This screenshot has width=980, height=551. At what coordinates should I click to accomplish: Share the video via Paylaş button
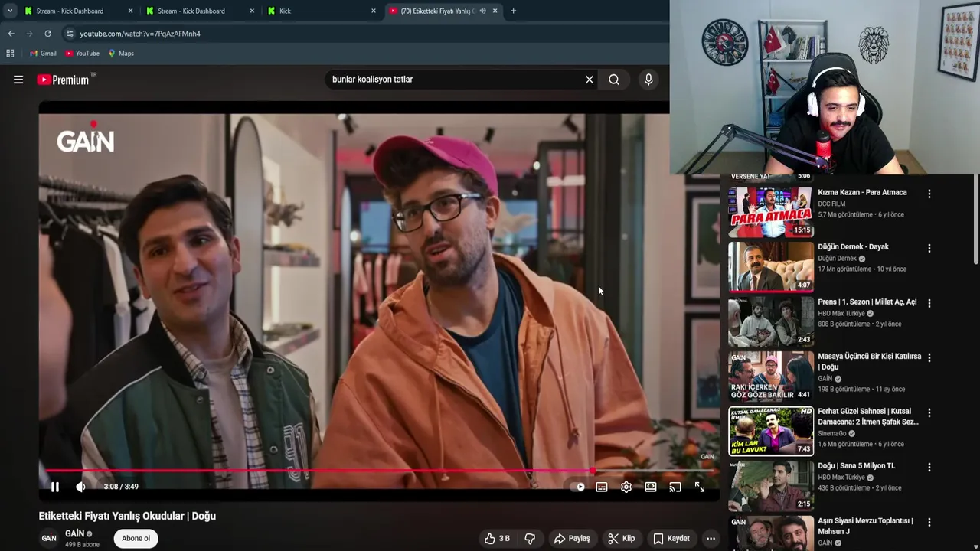pyautogui.click(x=572, y=539)
